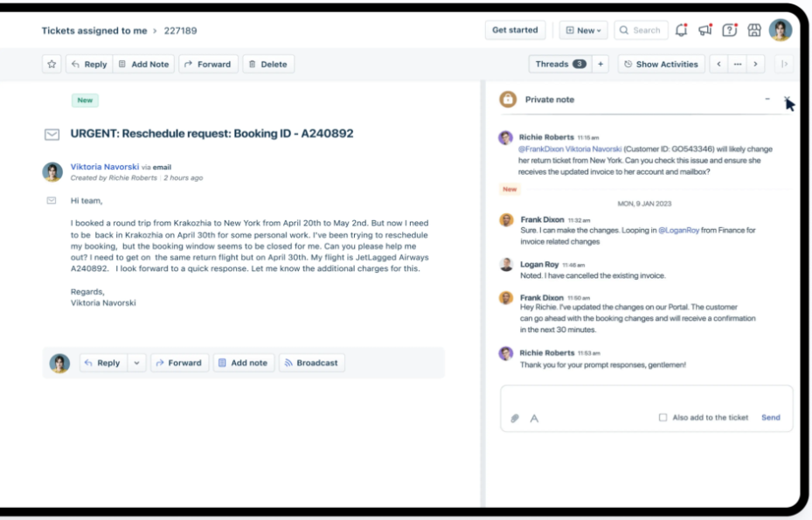812x520 pixels.
Task: Click Logan Roy's avatar in thread
Action: [x=506, y=265]
